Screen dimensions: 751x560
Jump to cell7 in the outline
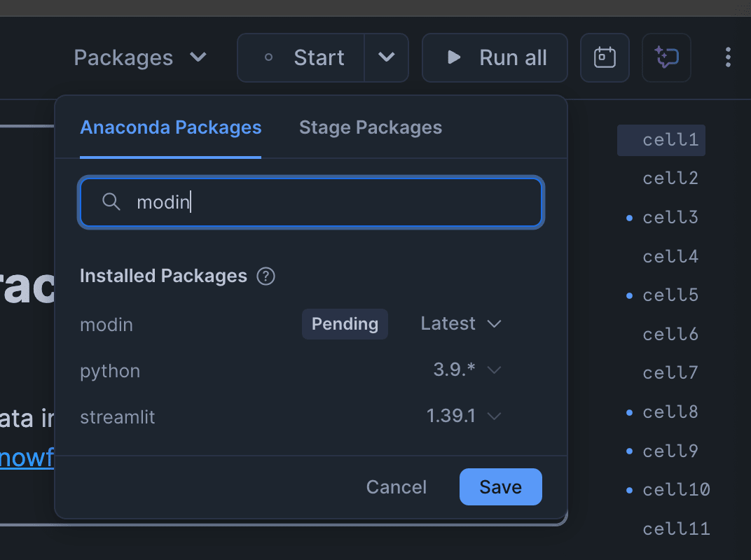click(670, 373)
